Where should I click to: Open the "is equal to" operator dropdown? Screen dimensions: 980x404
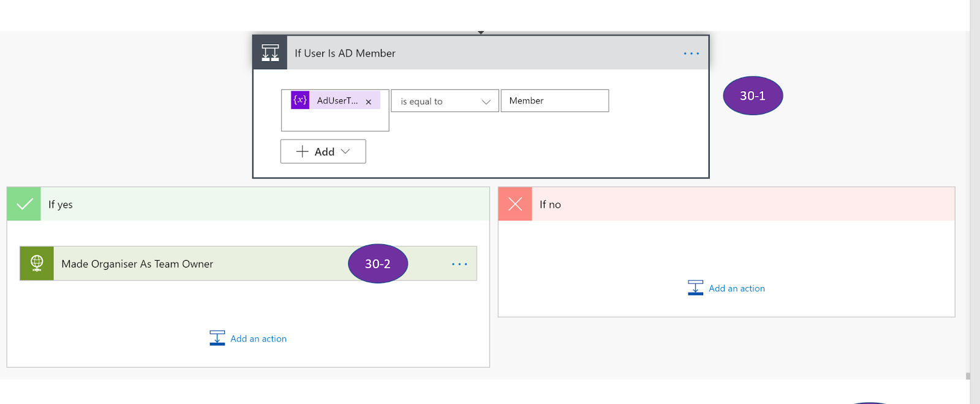point(445,102)
